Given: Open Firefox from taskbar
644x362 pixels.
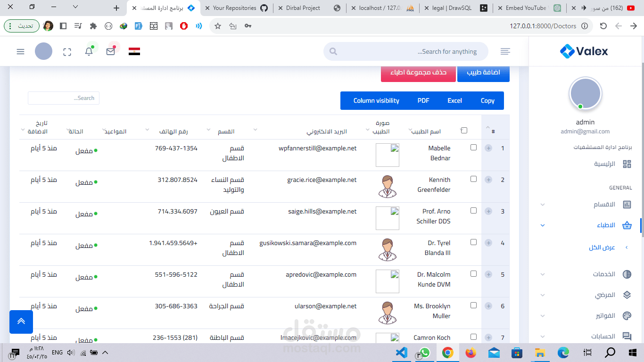Looking at the screenshot, I should click(x=471, y=352).
